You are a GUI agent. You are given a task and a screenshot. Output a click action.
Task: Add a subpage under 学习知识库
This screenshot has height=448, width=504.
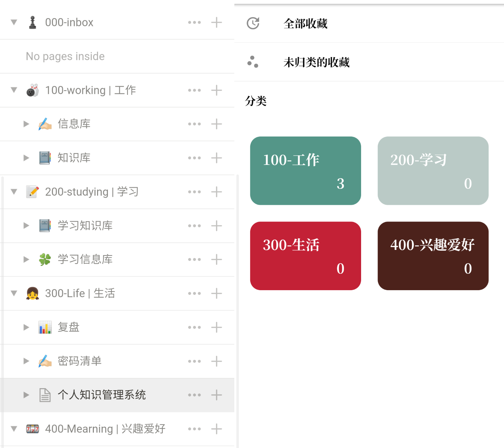pyautogui.click(x=217, y=226)
